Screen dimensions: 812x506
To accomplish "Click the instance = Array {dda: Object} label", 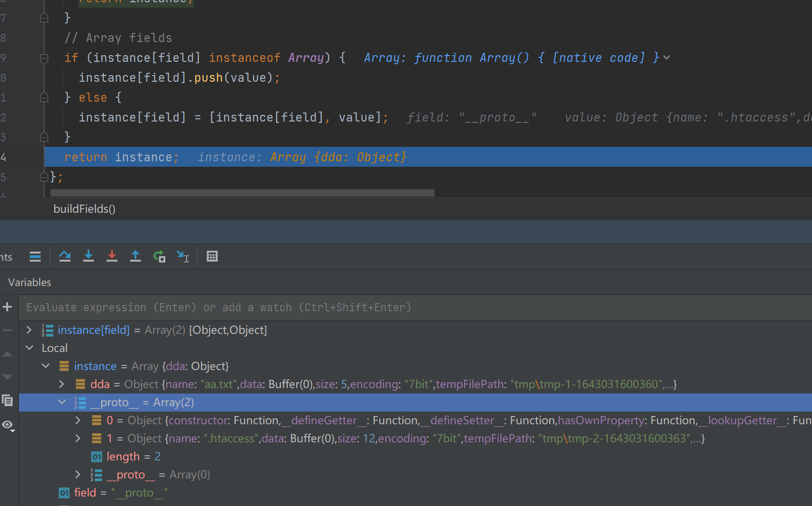I will pos(151,366).
